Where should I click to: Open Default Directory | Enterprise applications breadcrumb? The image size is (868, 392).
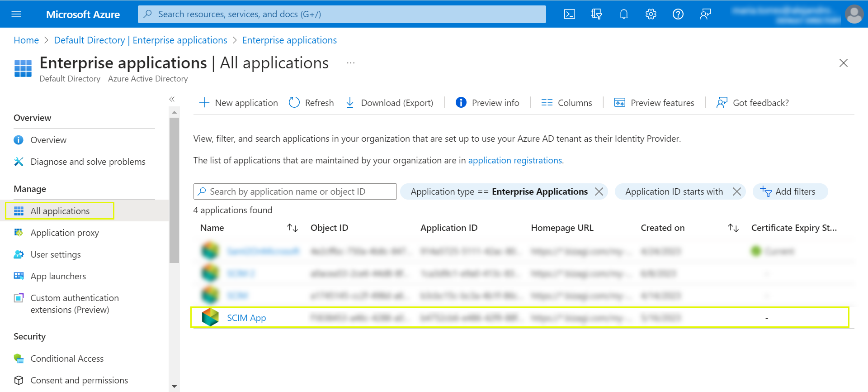pos(141,40)
